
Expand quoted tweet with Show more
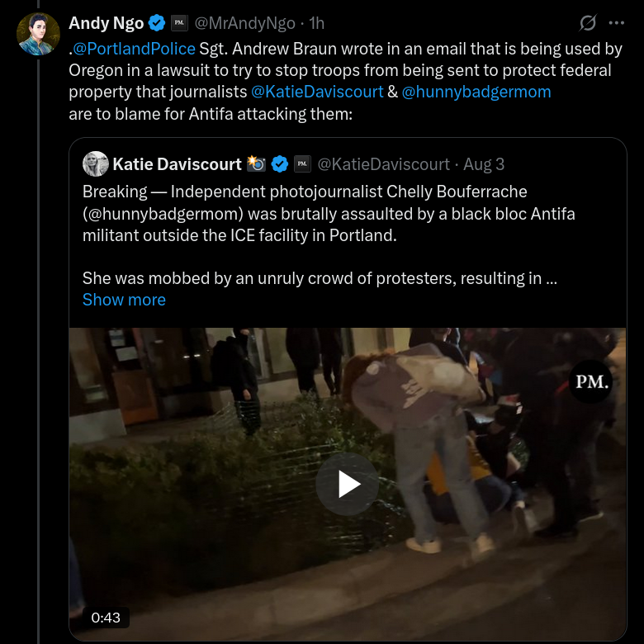point(124,300)
